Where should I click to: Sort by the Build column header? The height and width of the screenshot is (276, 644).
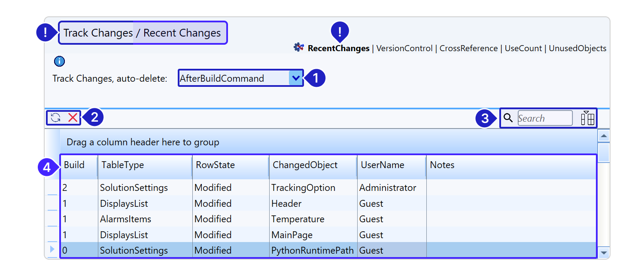pyautogui.click(x=74, y=165)
